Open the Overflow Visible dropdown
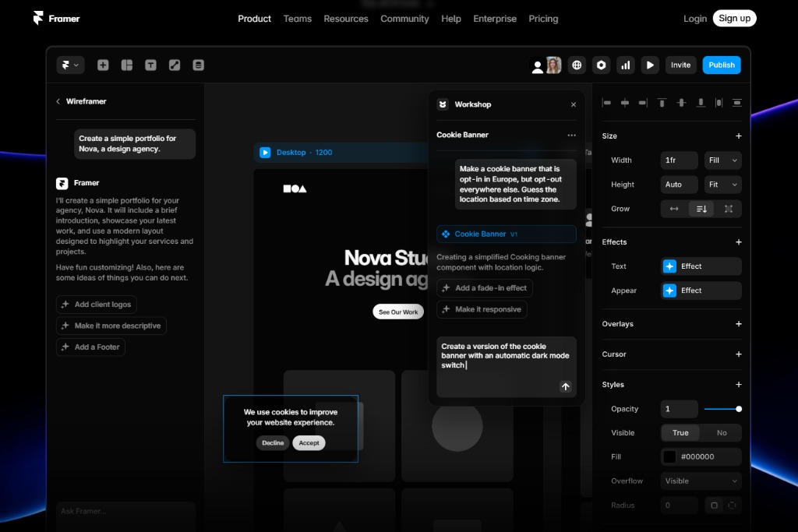The height and width of the screenshot is (532, 798). click(x=699, y=481)
